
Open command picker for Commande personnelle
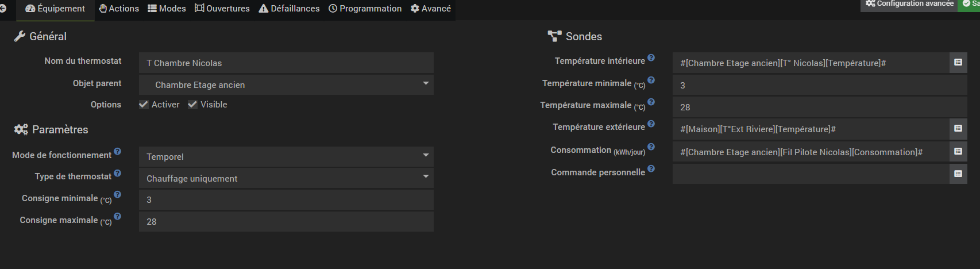pos(958,174)
